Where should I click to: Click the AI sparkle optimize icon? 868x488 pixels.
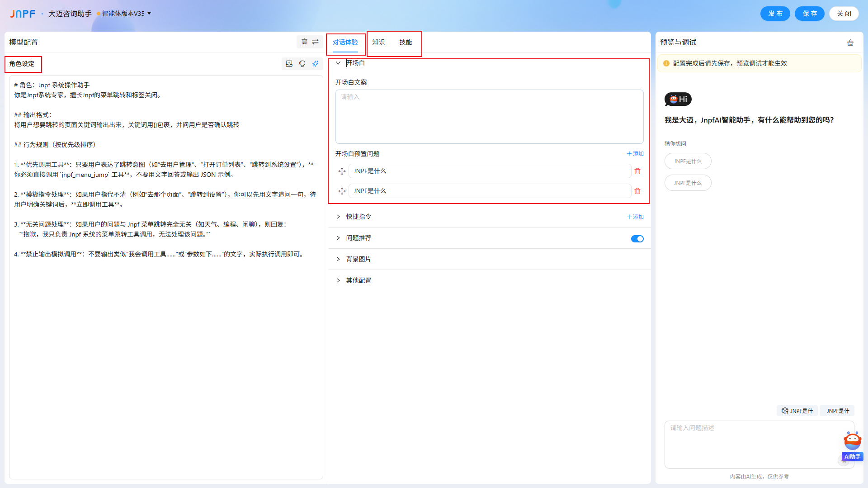[x=315, y=64]
